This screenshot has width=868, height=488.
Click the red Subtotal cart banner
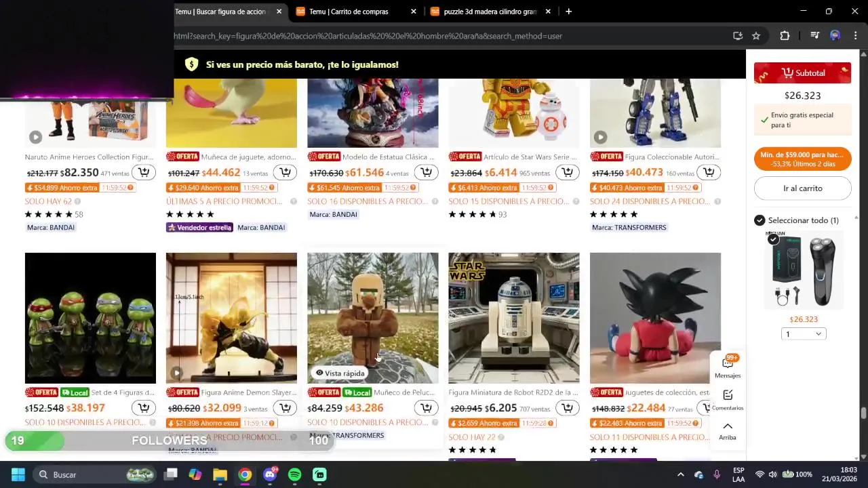click(x=803, y=73)
